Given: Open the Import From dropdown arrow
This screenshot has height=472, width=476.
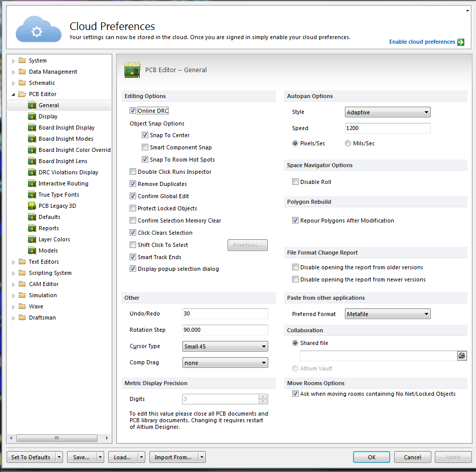Looking at the screenshot, I should tap(202, 457).
